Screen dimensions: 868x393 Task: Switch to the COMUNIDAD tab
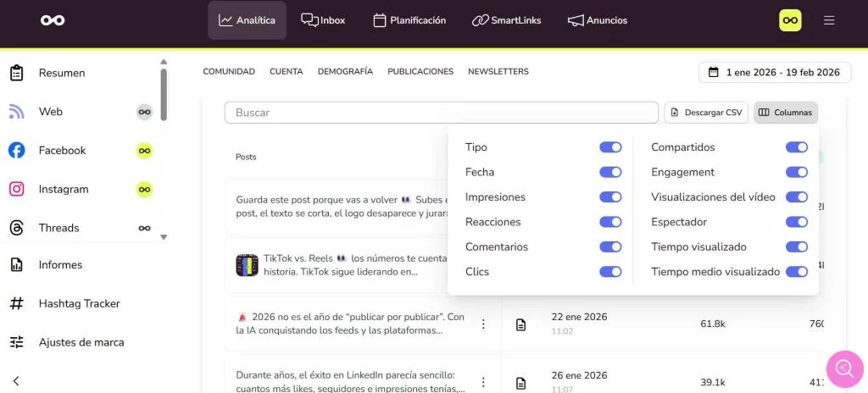tap(229, 71)
